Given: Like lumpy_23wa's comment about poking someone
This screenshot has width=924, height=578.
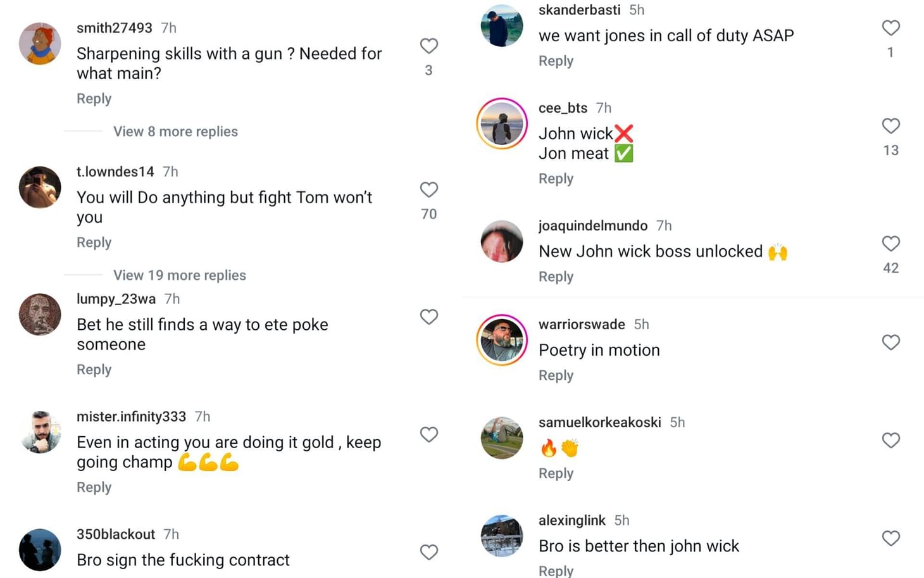Looking at the screenshot, I should pyautogui.click(x=429, y=317).
